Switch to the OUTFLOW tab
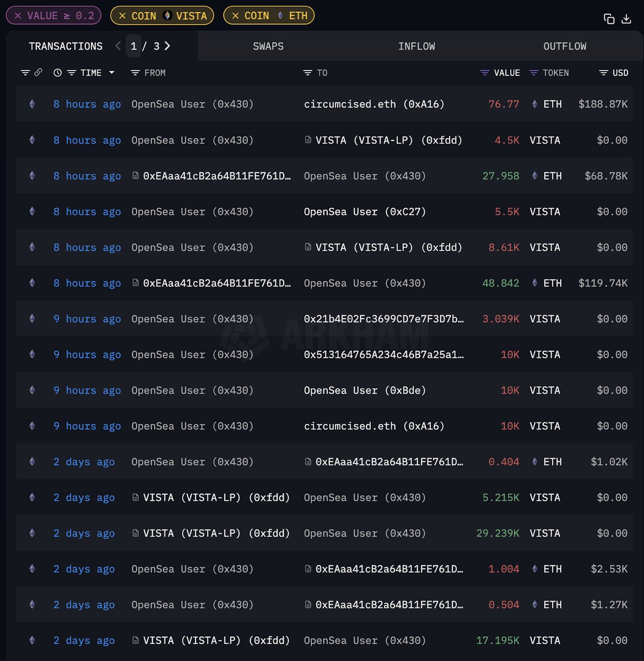The height and width of the screenshot is (661, 644). click(x=565, y=46)
